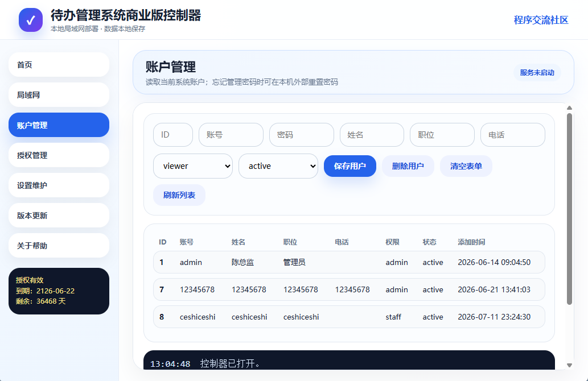Click the 剩余：36468 天 text
This screenshot has height=381, width=588.
pyautogui.click(x=40, y=301)
